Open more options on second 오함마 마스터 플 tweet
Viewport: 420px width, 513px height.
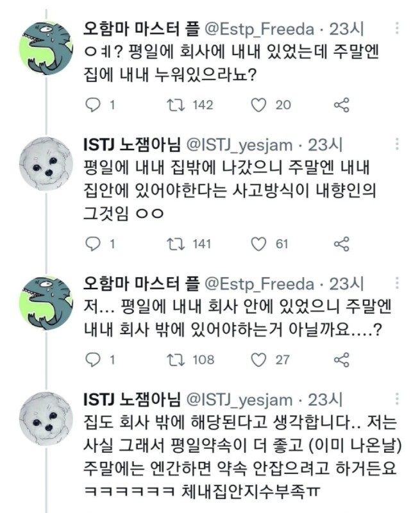(398, 283)
